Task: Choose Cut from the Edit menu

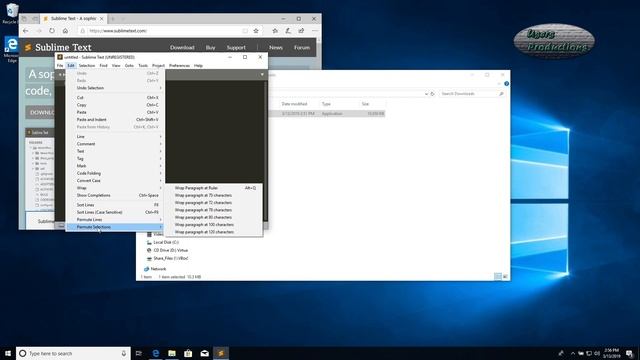Action: tap(116, 98)
